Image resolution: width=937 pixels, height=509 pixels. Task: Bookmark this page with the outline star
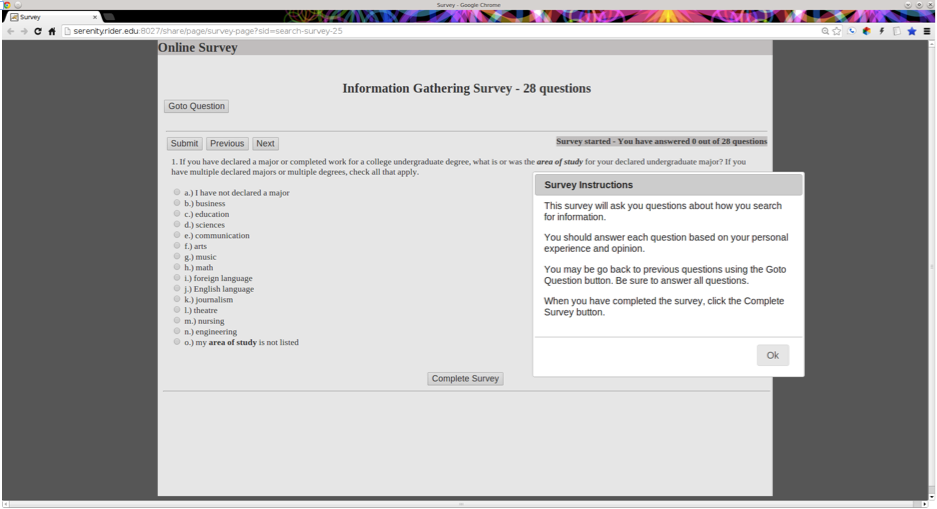click(x=837, y=31)
